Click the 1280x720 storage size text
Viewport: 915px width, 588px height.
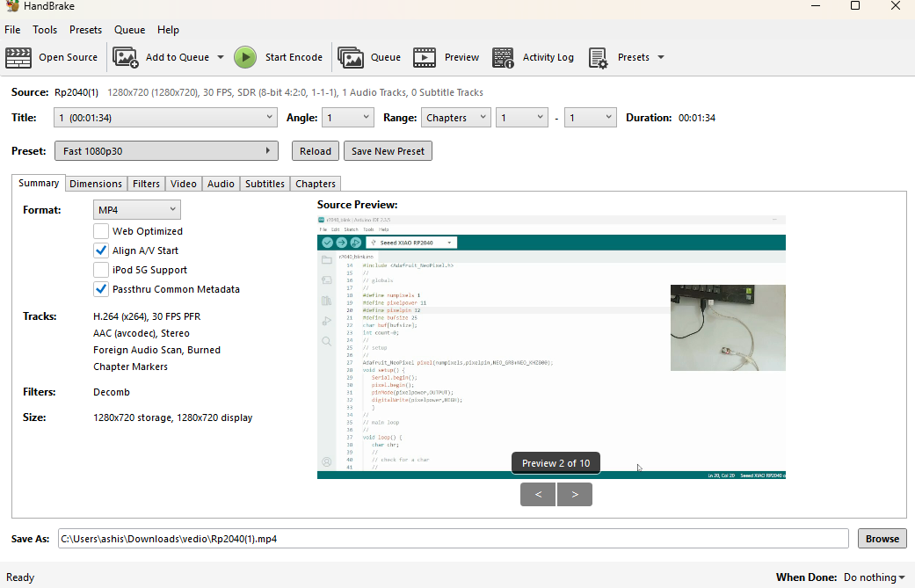click(173, 417)
